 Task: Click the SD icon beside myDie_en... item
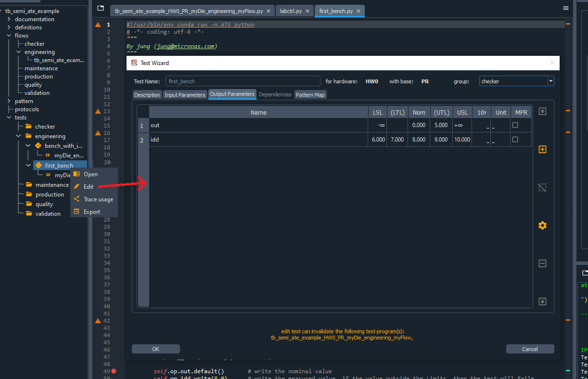point(48,156)
